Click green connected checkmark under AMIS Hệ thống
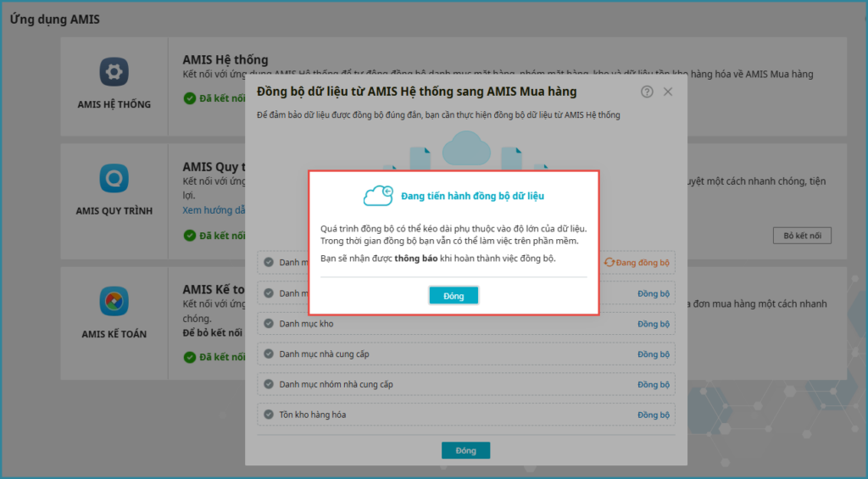Image resolution: width=868 pixels, height=479 pixels. [190, 98]
